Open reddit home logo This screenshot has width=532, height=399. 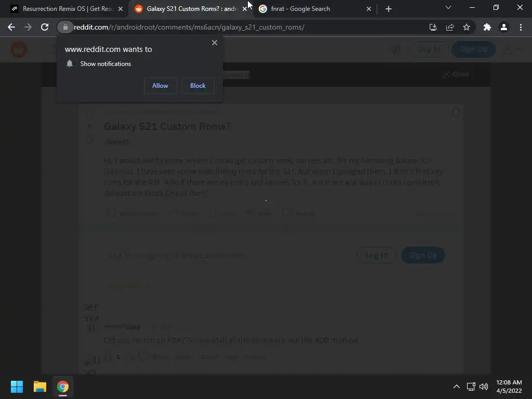[x=19, y=49]
